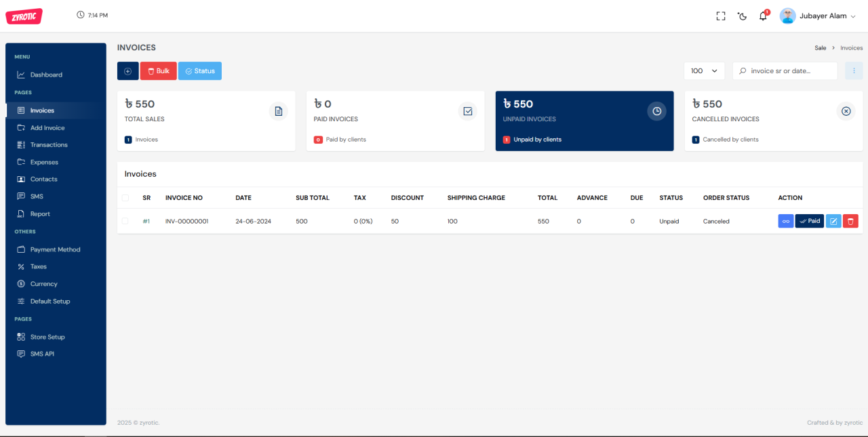Trigger the Bulk action button

(x=158, y=70)
